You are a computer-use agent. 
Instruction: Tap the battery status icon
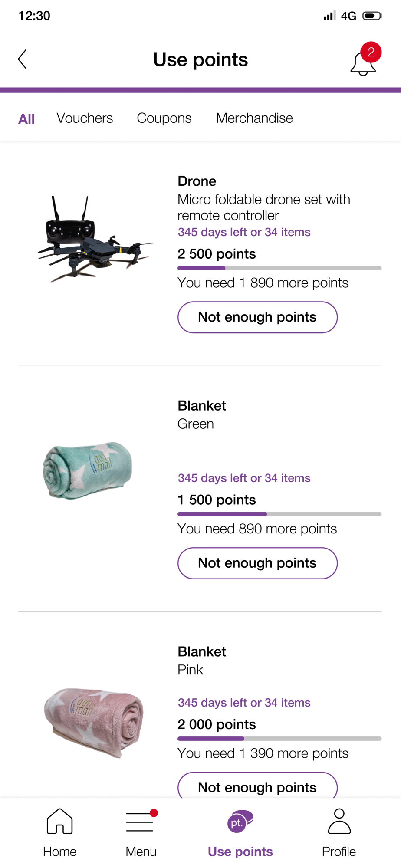tap(372, 16)
